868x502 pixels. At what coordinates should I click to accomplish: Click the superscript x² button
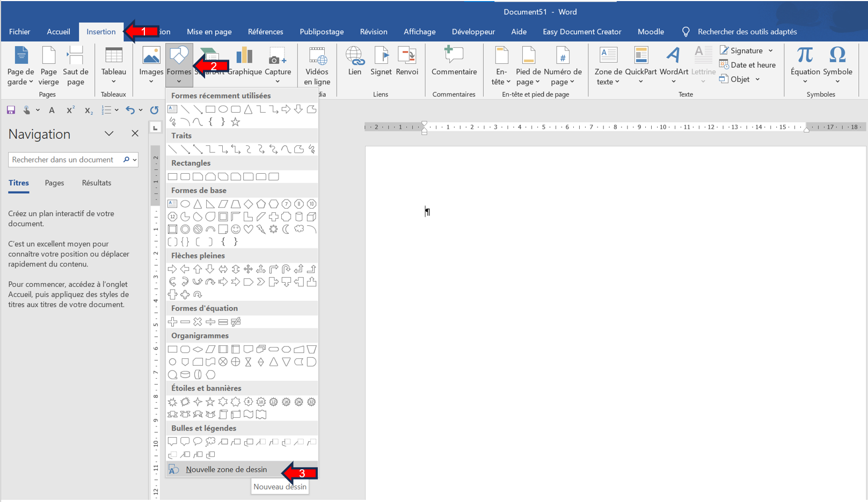point(70,110)
